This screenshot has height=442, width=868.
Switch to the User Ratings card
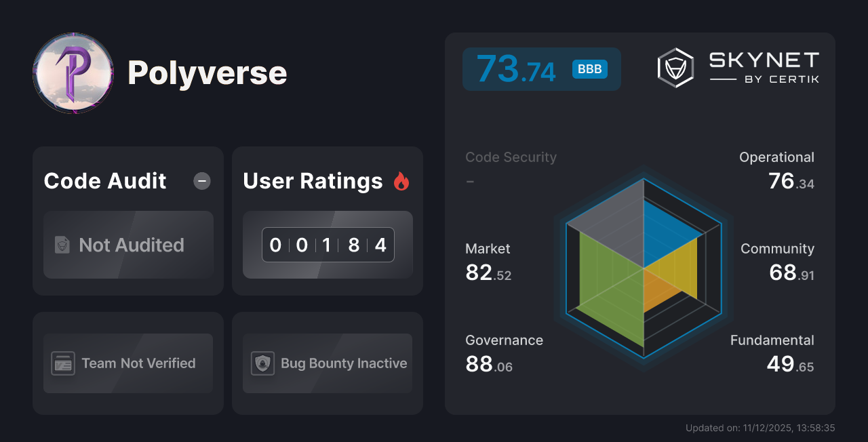(327, 220)
